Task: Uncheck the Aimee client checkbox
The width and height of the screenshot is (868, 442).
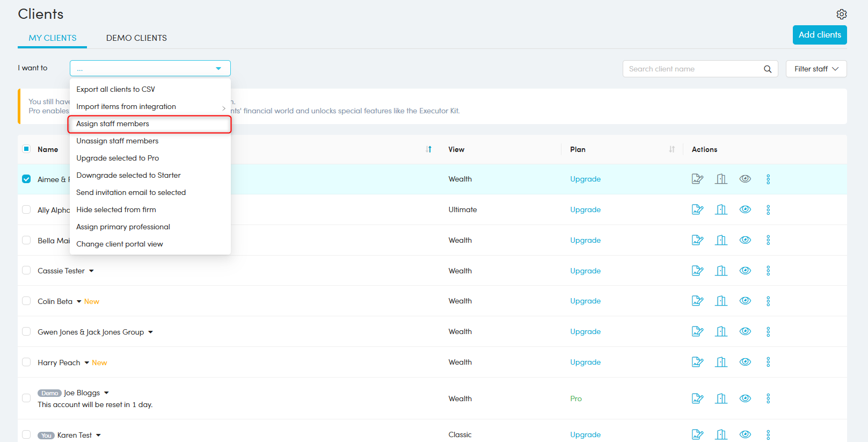Action: click(26, 179)
